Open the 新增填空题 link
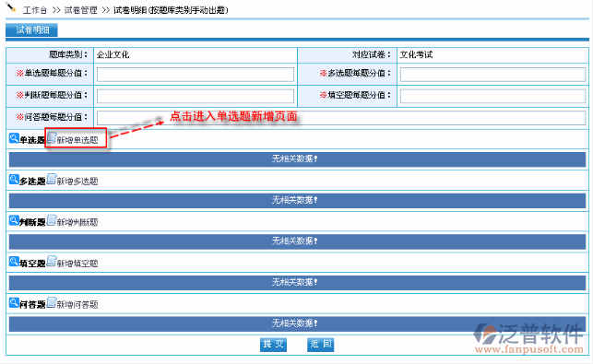The height and width of the screenshot is (364, 593). click(x=77, y=264)
